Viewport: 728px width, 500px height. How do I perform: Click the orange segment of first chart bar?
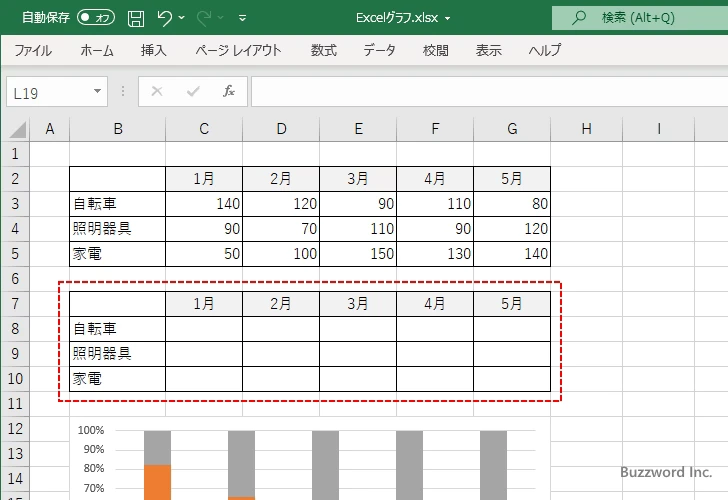[x=157, y=482]
